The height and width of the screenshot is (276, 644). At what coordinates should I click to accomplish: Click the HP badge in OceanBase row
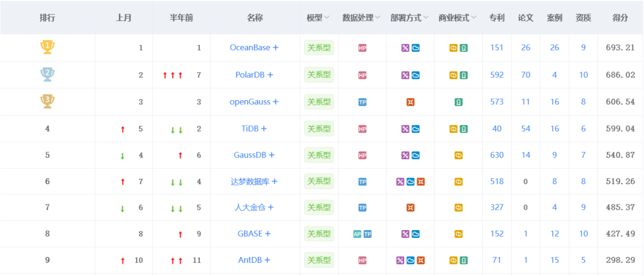(x=363, y=48)
